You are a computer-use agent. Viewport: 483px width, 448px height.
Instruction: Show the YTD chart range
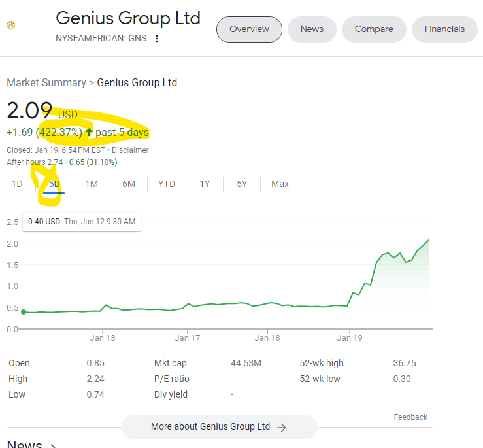click(167, 184)
